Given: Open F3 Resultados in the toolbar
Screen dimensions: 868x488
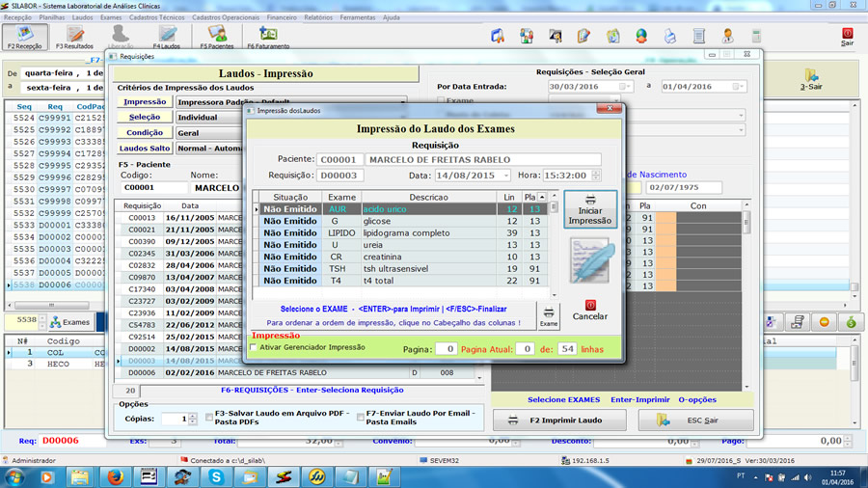Looking at the screenshot, I should (x=73, y=36).
